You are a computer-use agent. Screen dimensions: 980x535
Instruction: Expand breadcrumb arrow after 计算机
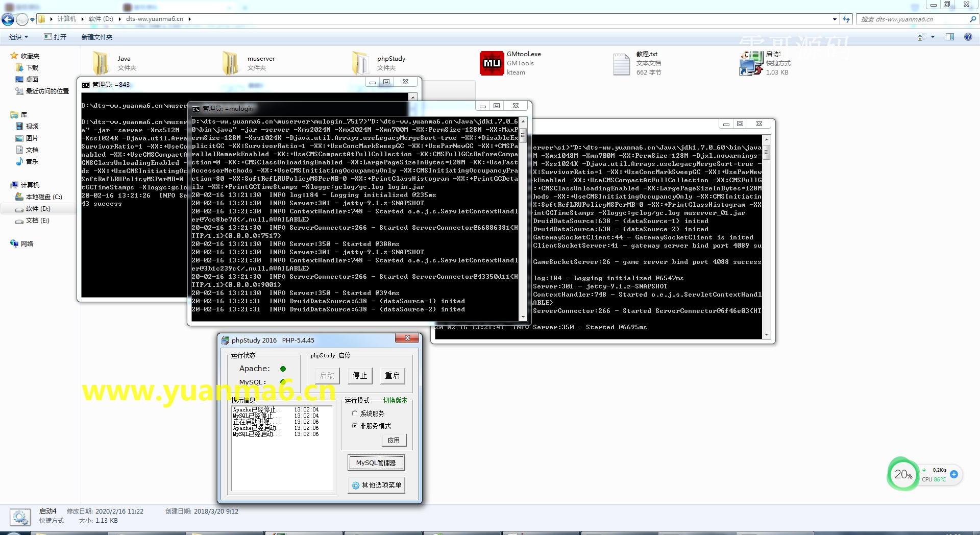coord(82,19)
